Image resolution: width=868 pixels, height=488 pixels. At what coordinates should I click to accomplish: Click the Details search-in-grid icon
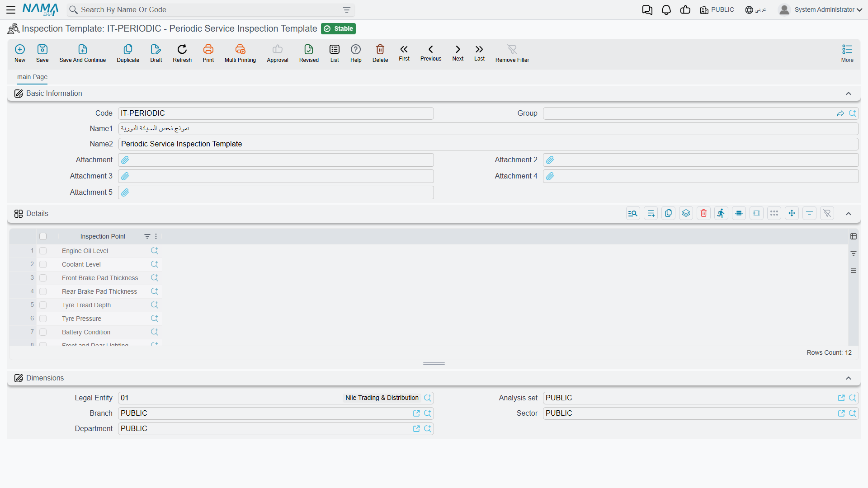pos(633,213)
